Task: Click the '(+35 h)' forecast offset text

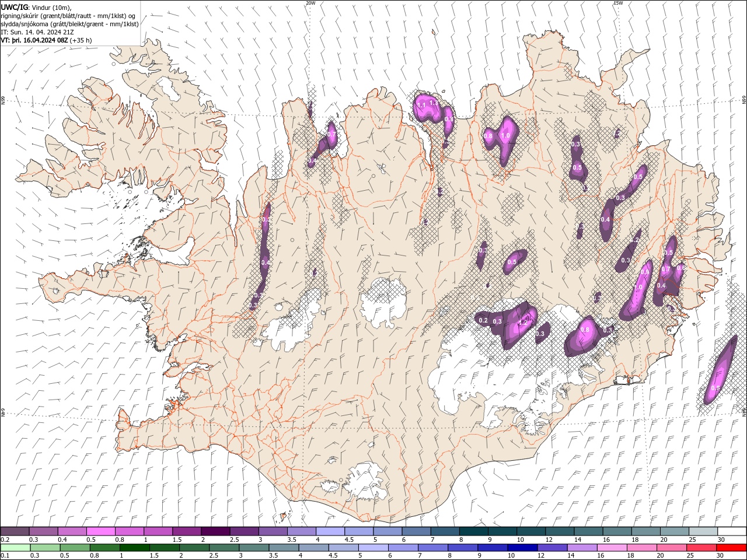Action: pyautogui.click(x=81, y=40)
